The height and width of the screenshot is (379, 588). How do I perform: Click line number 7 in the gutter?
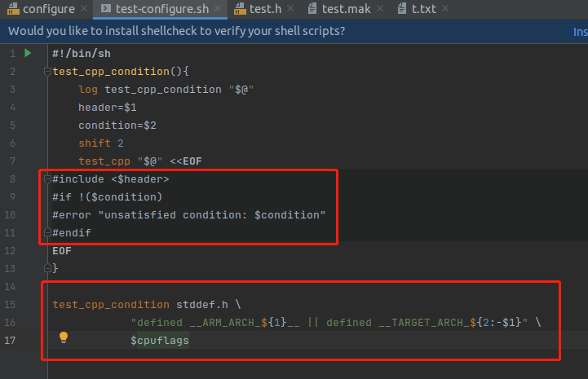[13, 161]
